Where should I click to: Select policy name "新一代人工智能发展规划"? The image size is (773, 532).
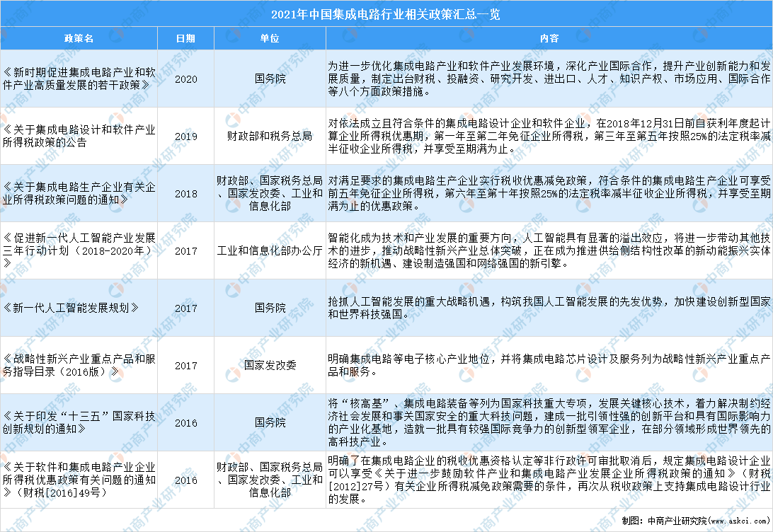coord(71,308)
